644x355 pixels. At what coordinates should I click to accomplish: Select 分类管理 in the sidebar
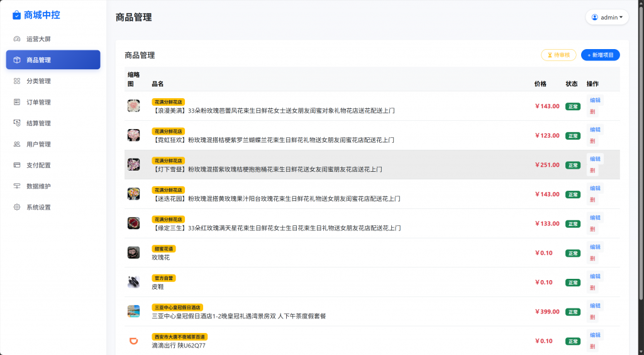(53, 81)
